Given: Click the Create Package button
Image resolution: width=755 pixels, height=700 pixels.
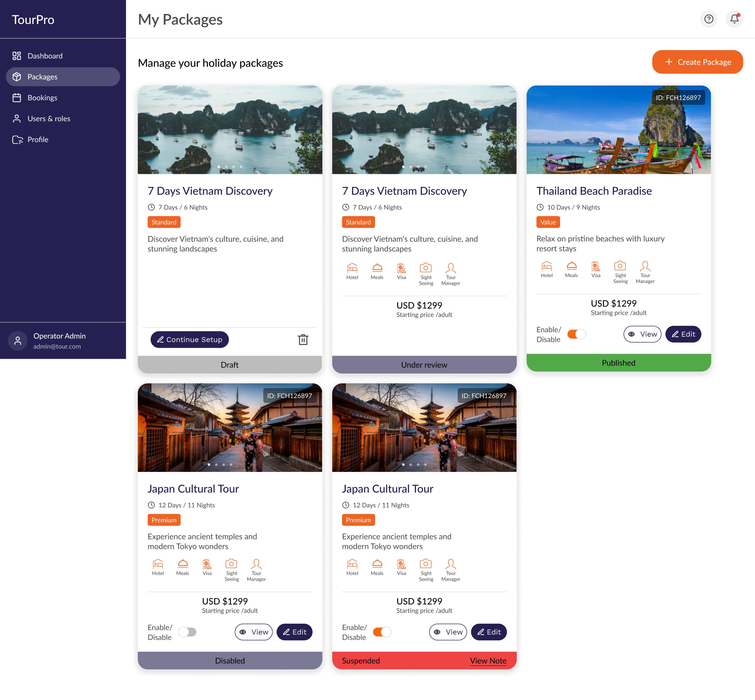Looking at the screenshot, I should [x=697, y=62].
